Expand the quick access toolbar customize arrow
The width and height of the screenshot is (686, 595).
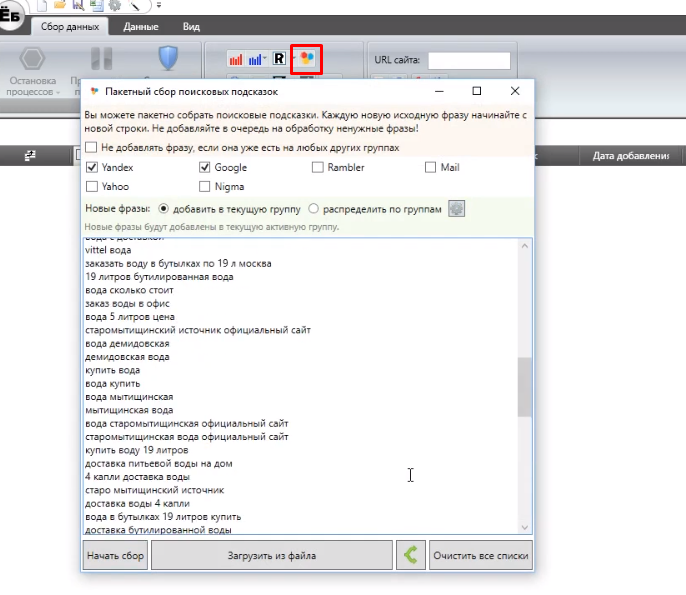coord(159,5)
